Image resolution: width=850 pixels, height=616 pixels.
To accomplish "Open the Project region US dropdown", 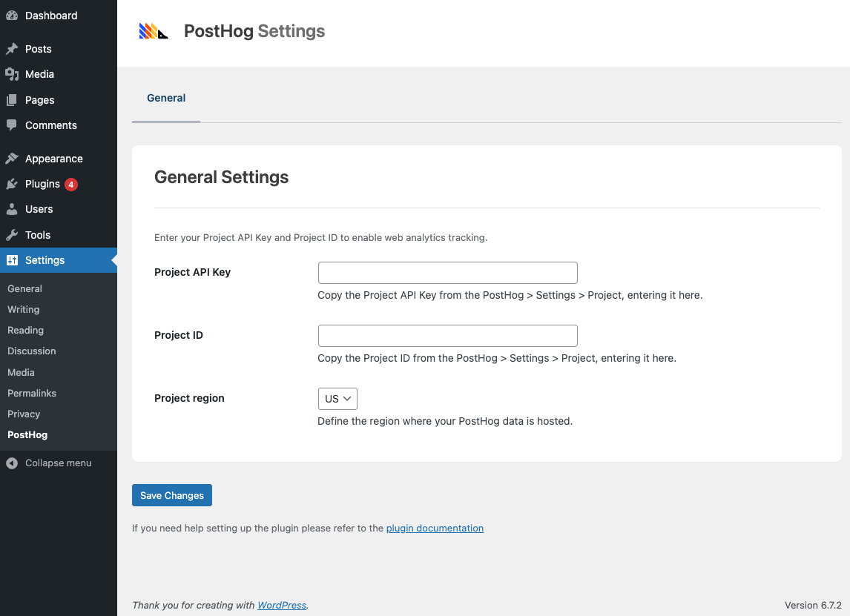I will tap(337, 399).
